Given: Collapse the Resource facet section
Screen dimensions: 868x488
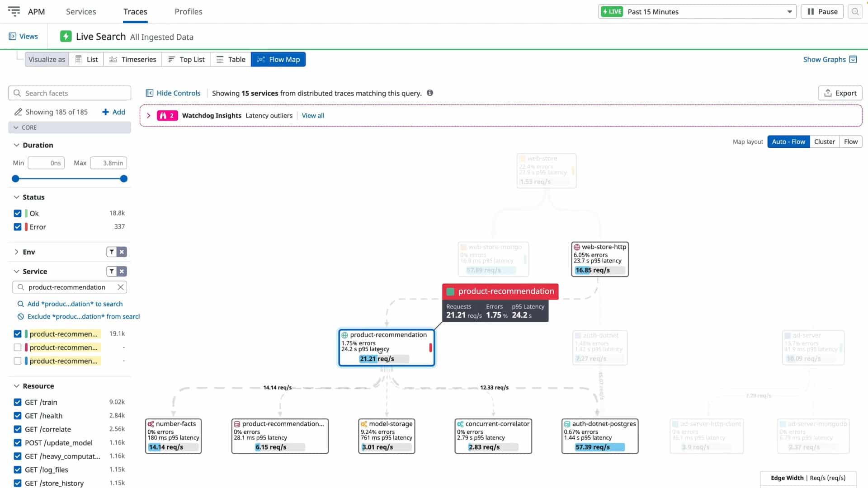Looking at the screenshot, I should (16, 386).
